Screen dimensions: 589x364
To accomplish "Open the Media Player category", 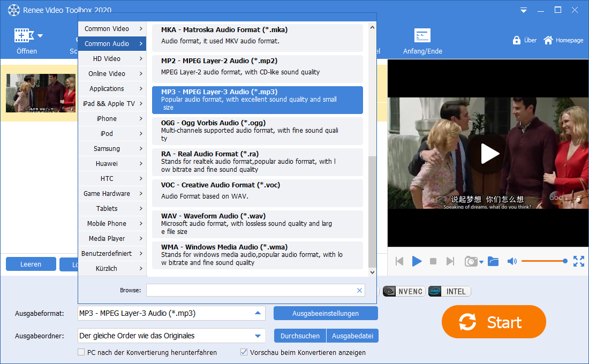I will [x=112, y=239].
